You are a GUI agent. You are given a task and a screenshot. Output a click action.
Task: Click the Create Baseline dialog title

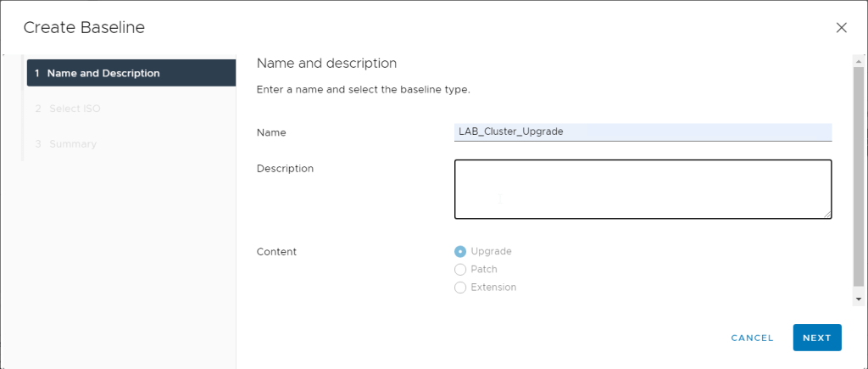[x=84, y=28]
